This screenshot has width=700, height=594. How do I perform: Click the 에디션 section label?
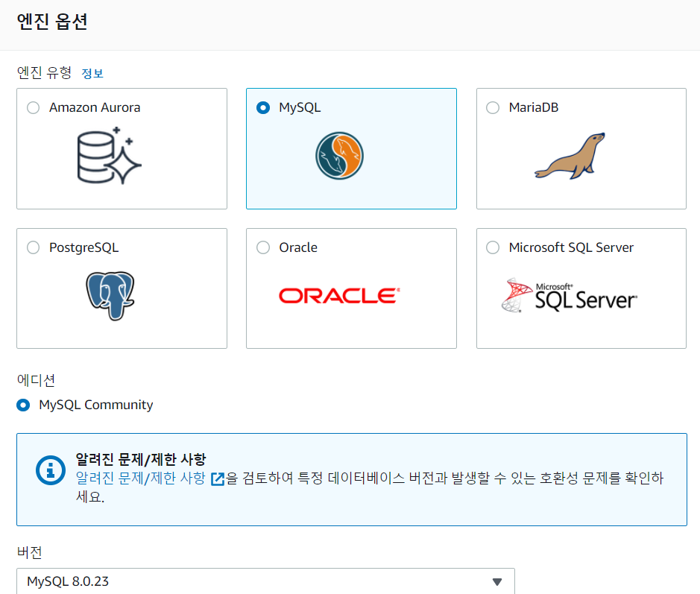(37, 380)
